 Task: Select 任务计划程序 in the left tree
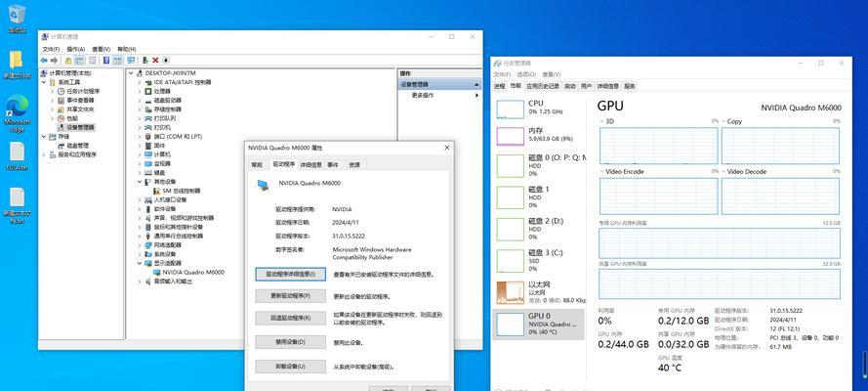pyautogui.click(x=83, y=91)
